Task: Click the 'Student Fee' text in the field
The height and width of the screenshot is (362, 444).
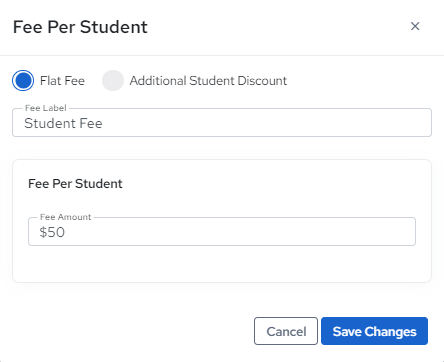Action: click(x=63, y=123)
